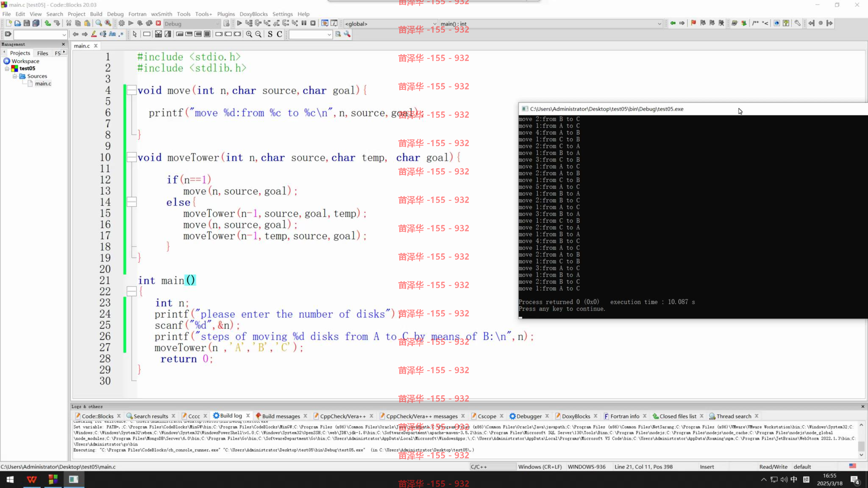The width and height of the screenshot is (868, 488).
Task: Click the Redo arrow icon
Action: (x=57, y=23)
